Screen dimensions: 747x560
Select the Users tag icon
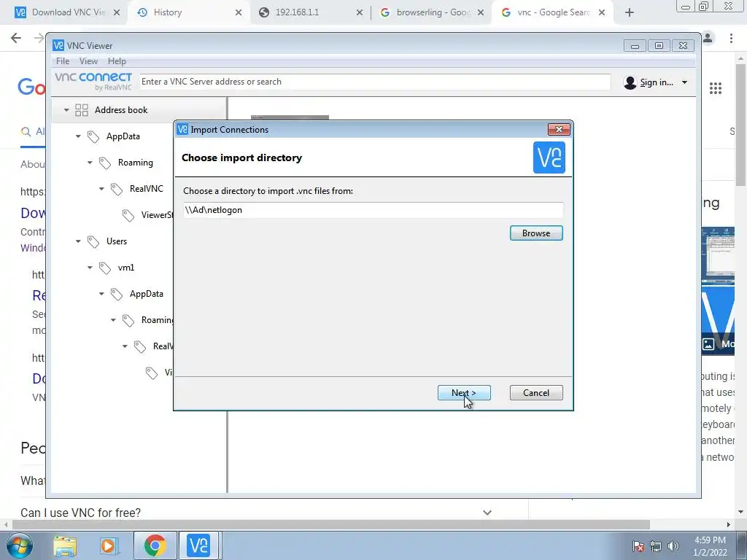click(93, 242)
